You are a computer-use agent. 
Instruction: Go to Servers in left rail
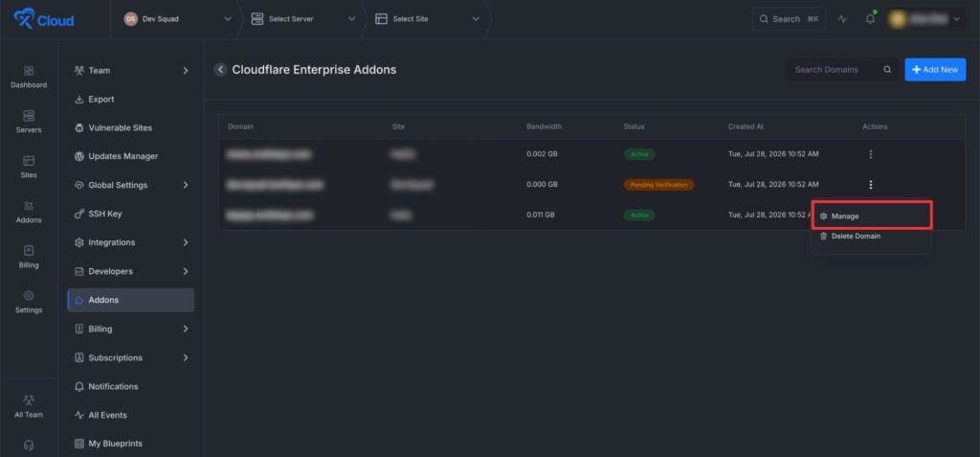pyautogui.click(x=29, y=122)
